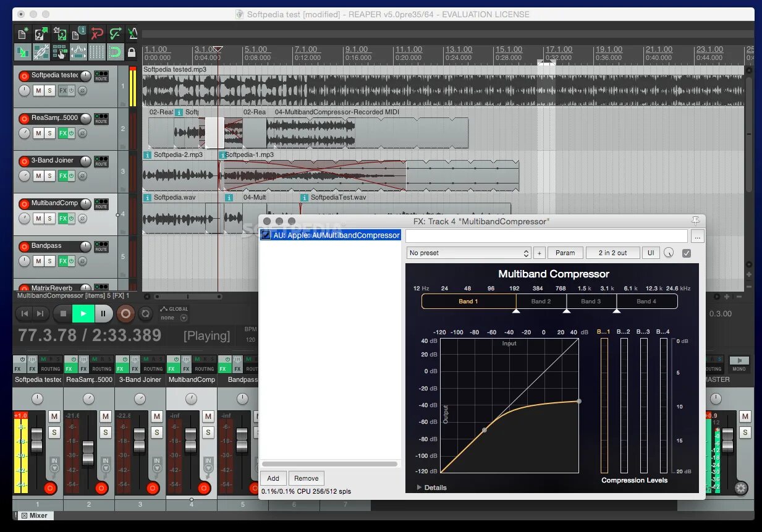Click the red undo arrow icon
The image size is (762, 532).
(97, 34)
